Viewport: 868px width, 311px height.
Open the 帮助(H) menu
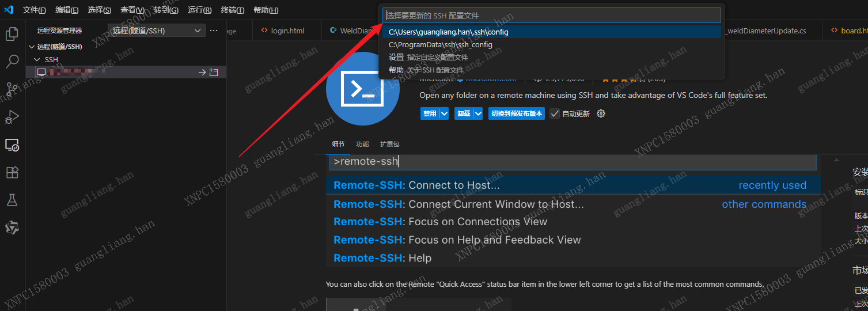(x=266, y=10)
